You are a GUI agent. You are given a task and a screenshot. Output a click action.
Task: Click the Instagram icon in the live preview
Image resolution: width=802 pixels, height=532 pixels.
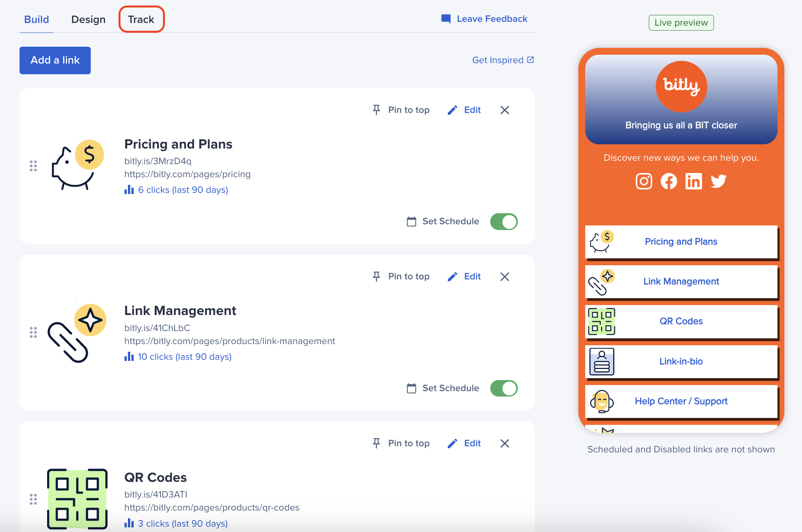point(644,181)
